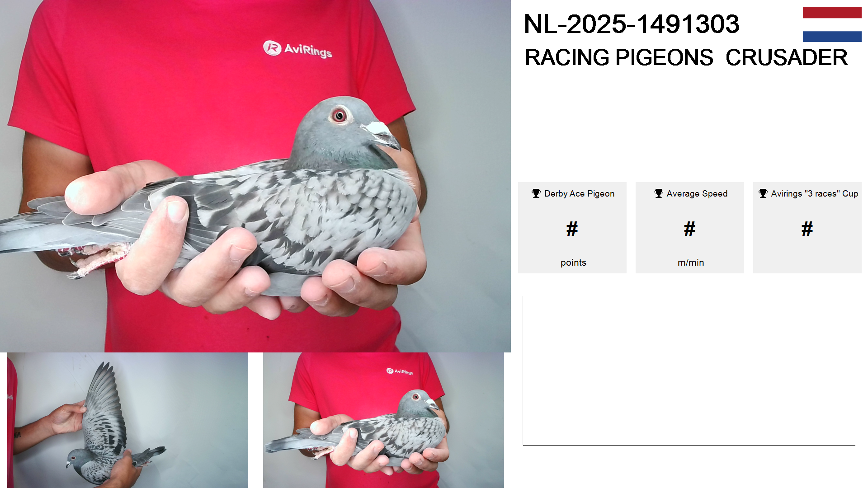
Task: Select the ring number NL-2025-1491303
Action: coord(632,24)
